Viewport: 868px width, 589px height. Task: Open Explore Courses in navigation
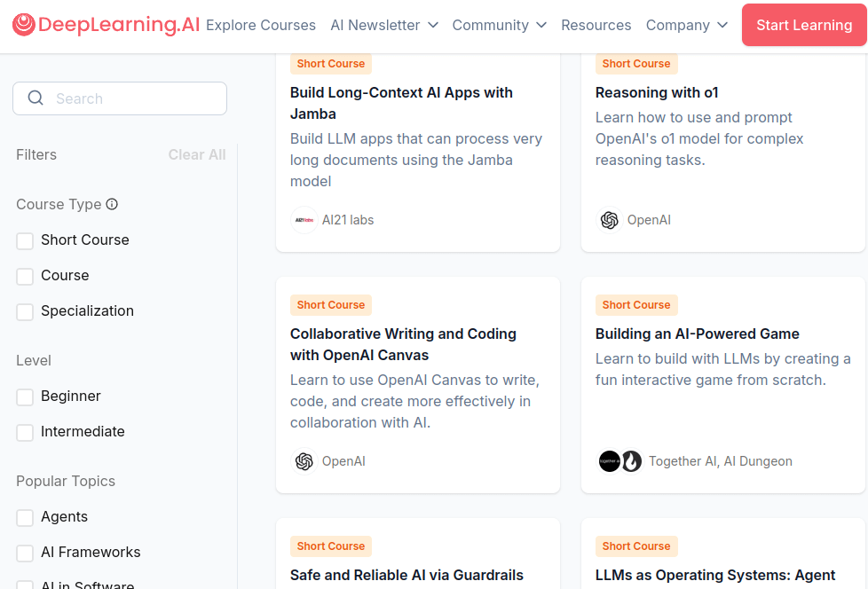pyautogui.click(x=261, y=25)
